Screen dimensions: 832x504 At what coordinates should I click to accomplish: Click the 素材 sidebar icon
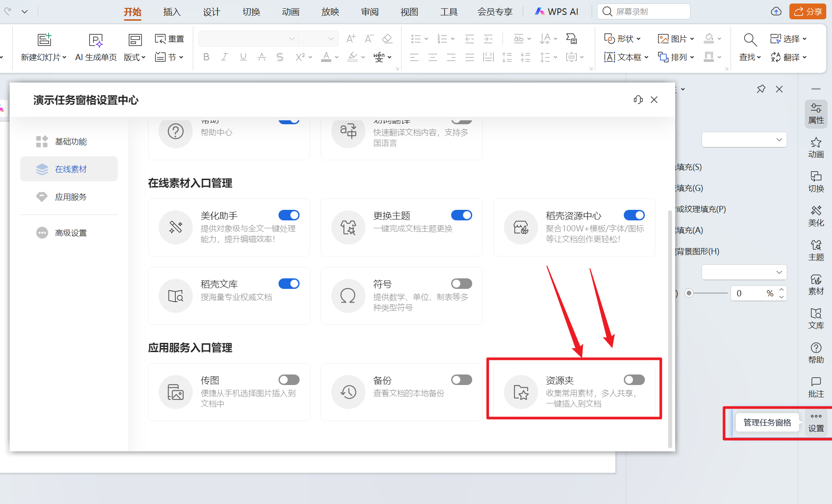tap(816, 284)
